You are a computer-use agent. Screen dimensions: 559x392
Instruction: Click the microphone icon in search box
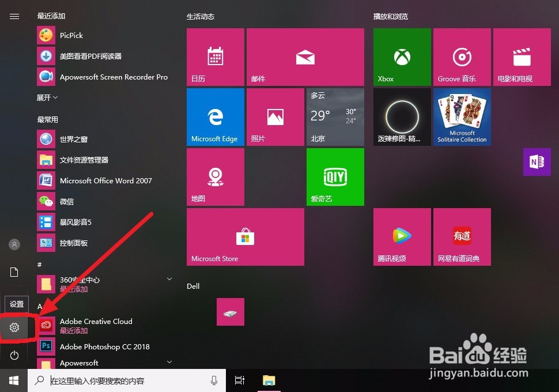click(214, 380)
